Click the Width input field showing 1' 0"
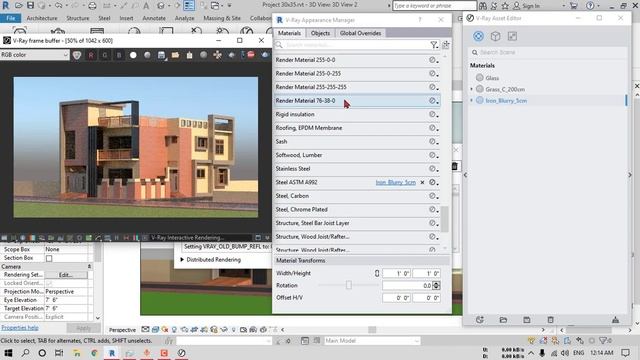 [x=397, y=273]
